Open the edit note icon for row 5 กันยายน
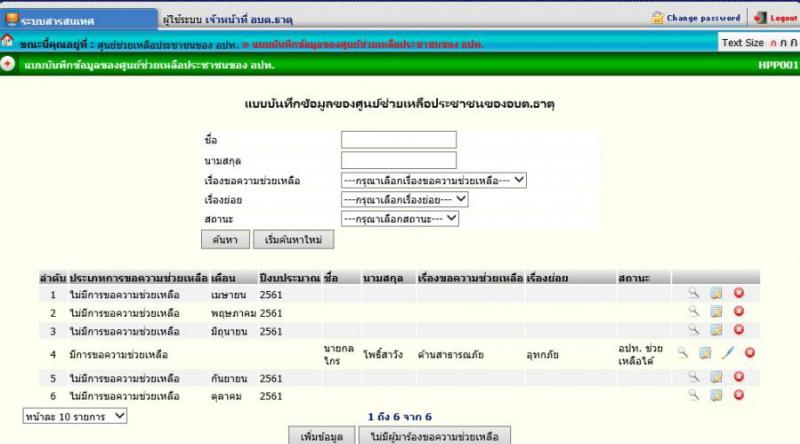 pos(716,377)
